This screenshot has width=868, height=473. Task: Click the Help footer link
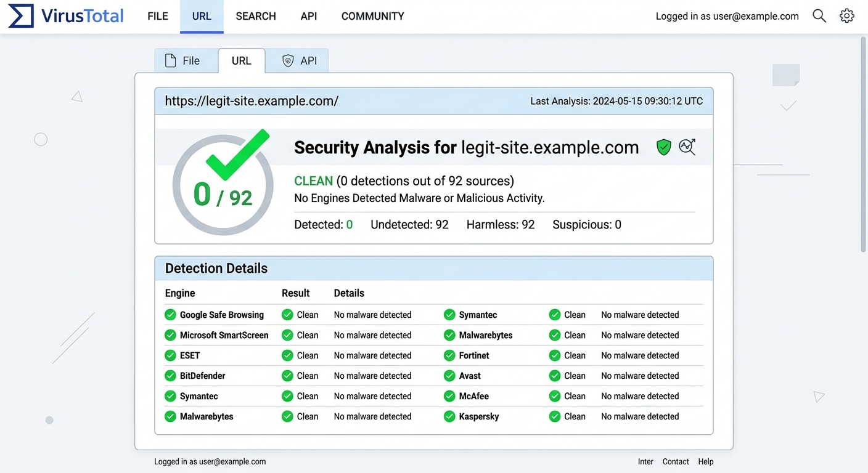(706, 461)
